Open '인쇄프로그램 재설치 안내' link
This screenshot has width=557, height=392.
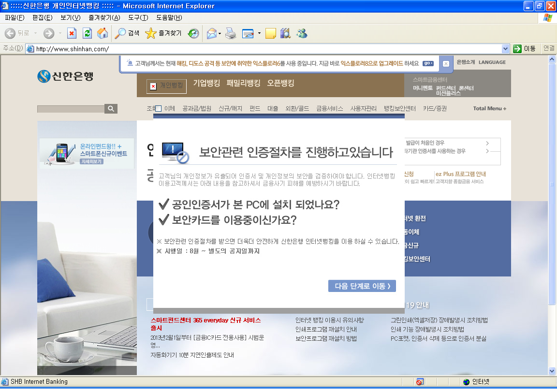326,330
